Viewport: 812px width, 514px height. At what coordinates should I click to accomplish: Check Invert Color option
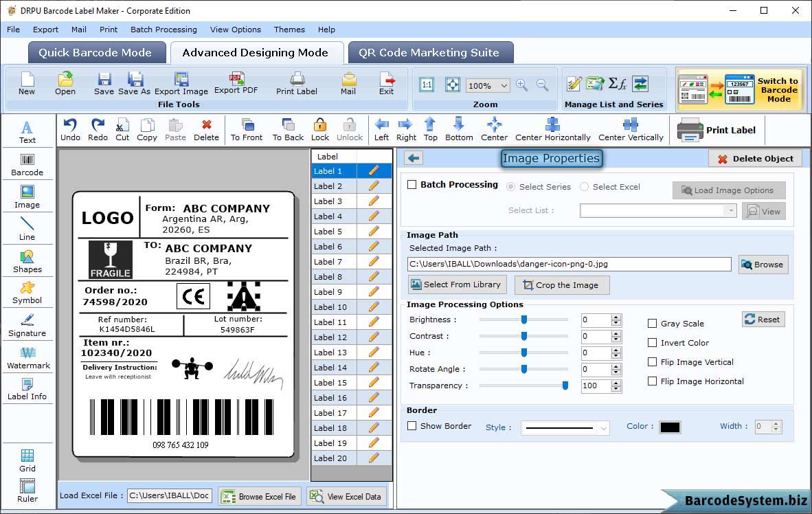point(652,342)
